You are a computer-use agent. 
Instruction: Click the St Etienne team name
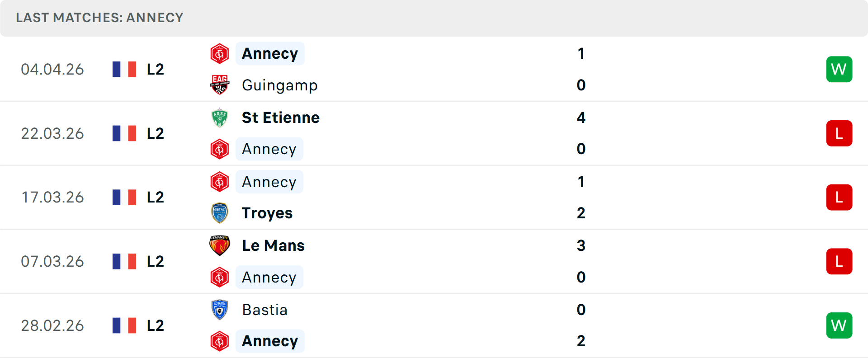[x=280, y=118]
